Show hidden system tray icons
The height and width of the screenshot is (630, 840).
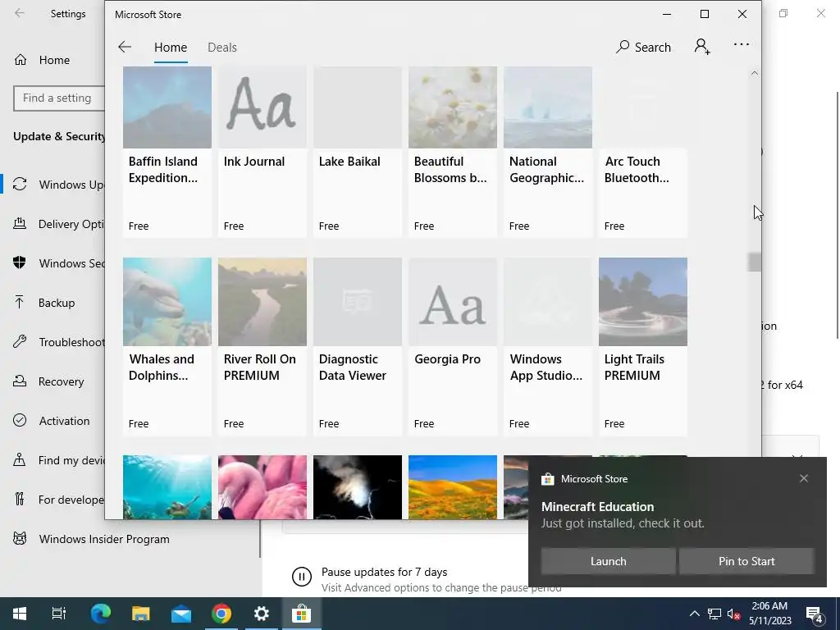[694, 614]
